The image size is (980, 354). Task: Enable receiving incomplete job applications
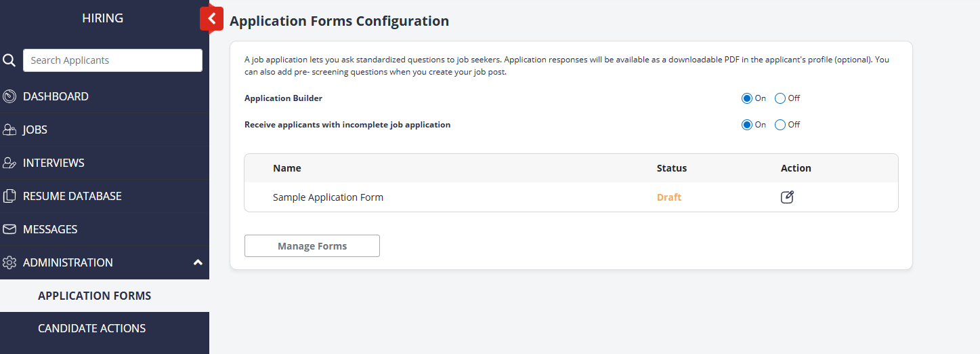pos(747,125)
